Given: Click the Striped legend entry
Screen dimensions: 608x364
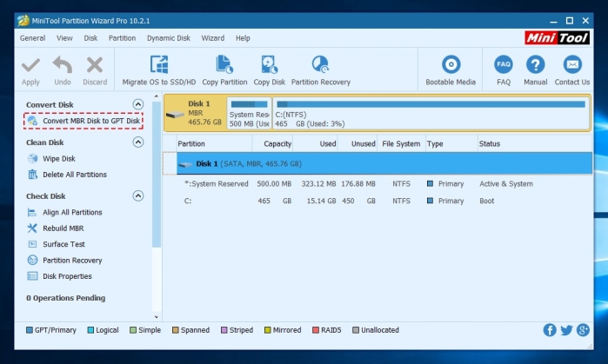Looking at the screenshot, I should (x=237, y=330).
